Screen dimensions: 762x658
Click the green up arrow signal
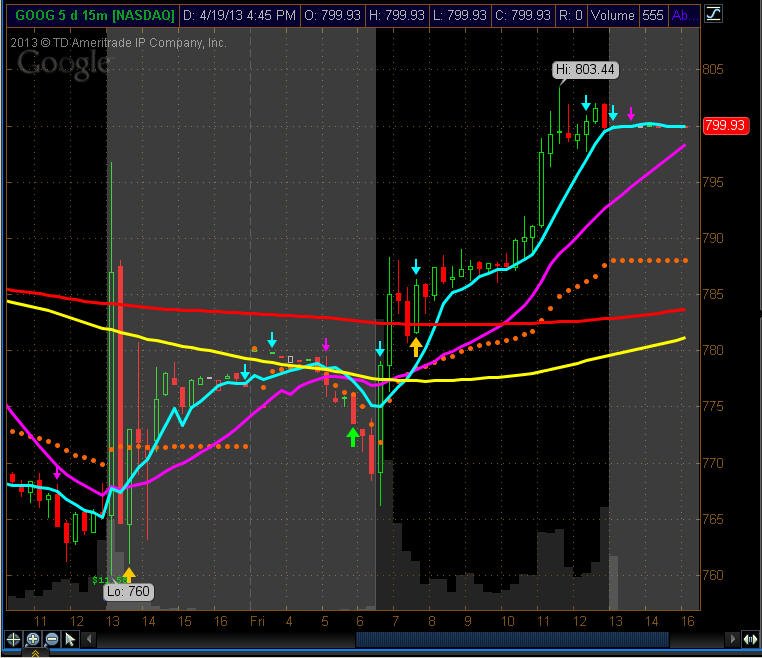(353, 437)
